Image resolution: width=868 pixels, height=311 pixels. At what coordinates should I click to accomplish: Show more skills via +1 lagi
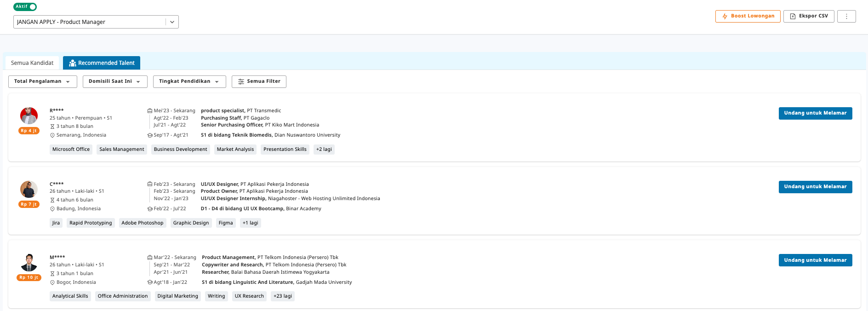pos(251,223)
